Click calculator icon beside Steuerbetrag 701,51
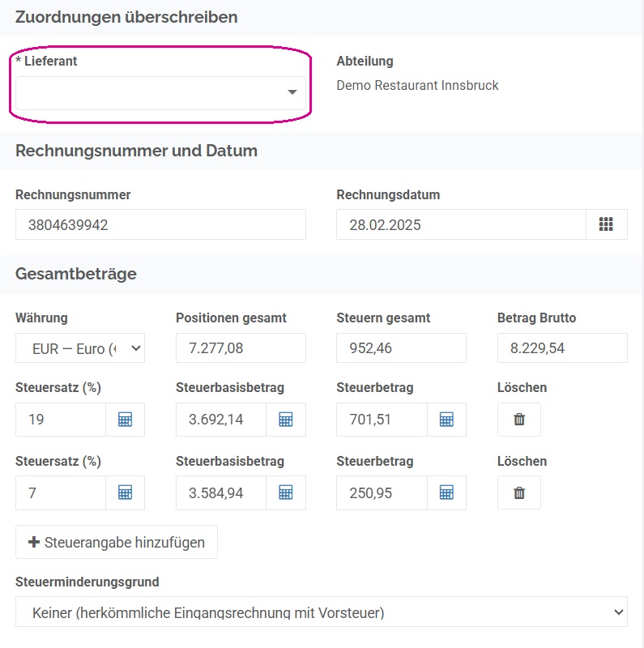644x648 pixels. [x=446, y=420]
